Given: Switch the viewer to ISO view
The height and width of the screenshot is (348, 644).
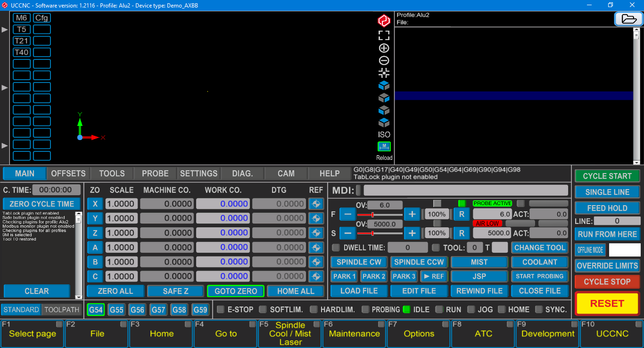Looking at the screenshot, I should pos(384,134).
